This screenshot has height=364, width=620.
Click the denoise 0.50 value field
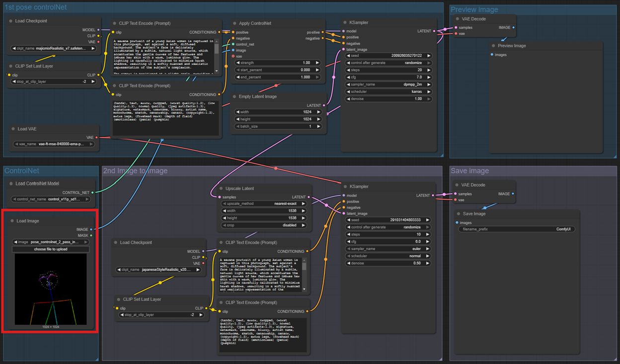(388, 263)
